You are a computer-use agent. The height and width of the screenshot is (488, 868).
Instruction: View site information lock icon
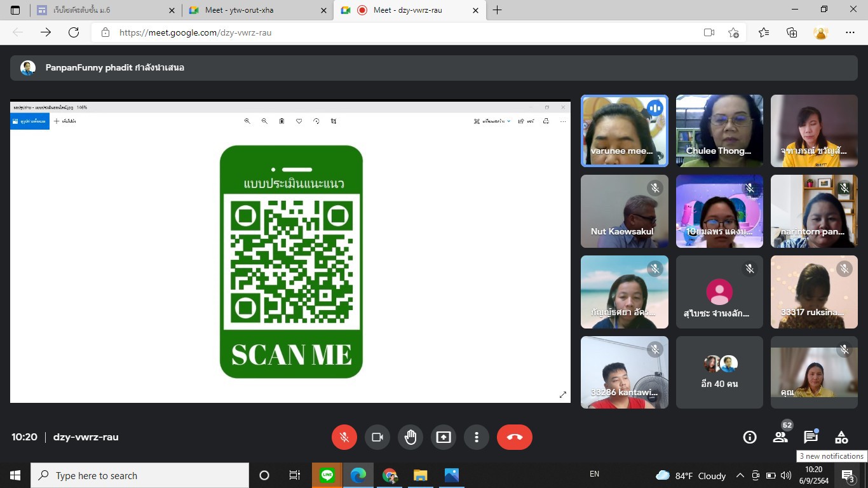point(105,32)
